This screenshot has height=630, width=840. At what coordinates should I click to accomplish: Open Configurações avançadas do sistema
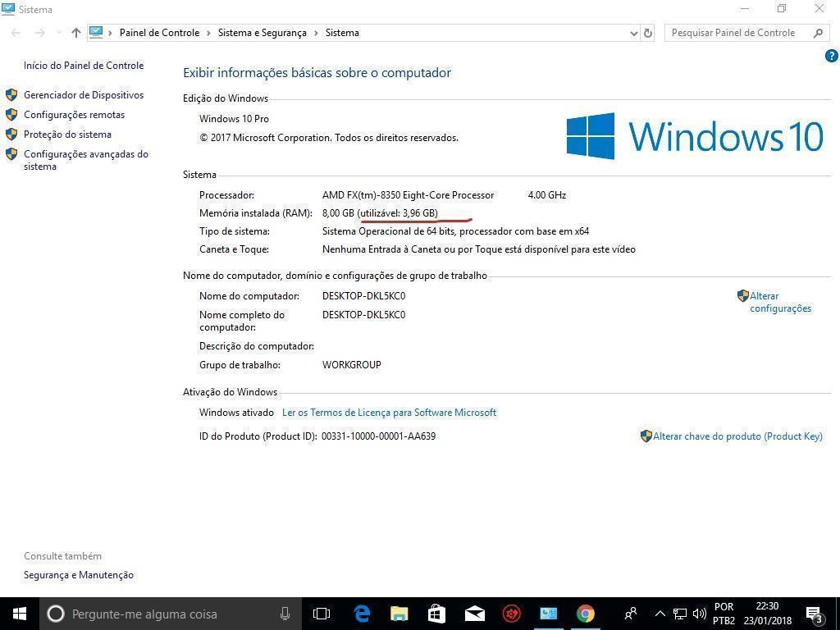(85, 160)
